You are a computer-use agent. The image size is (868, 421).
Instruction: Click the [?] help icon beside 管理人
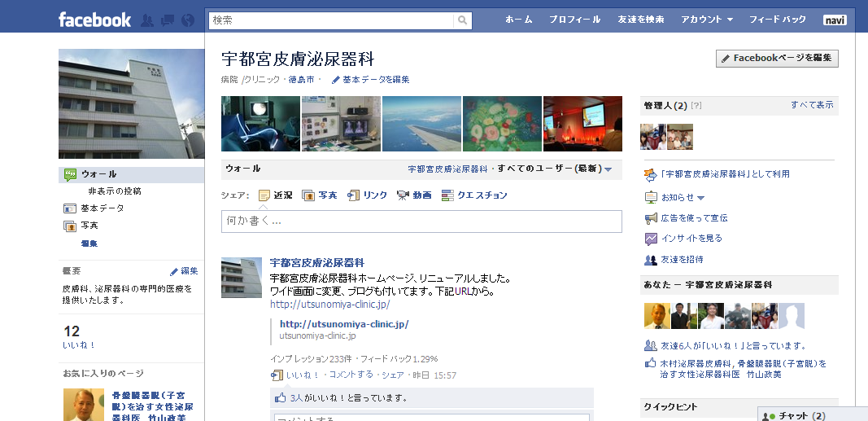[696, 105]
